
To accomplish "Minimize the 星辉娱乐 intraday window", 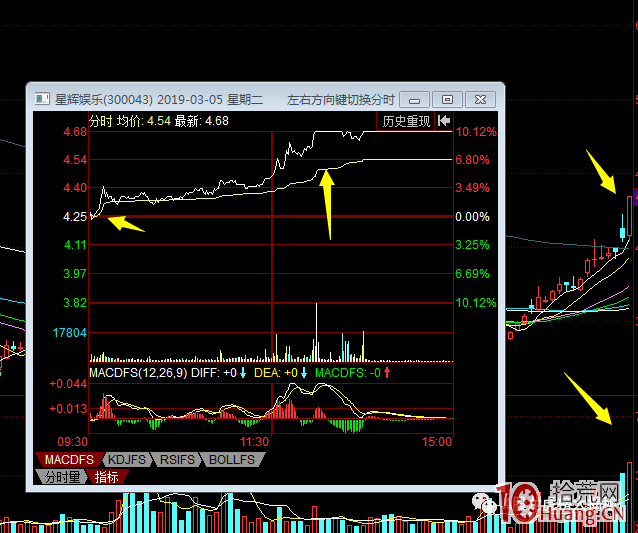I will [415, 100].
